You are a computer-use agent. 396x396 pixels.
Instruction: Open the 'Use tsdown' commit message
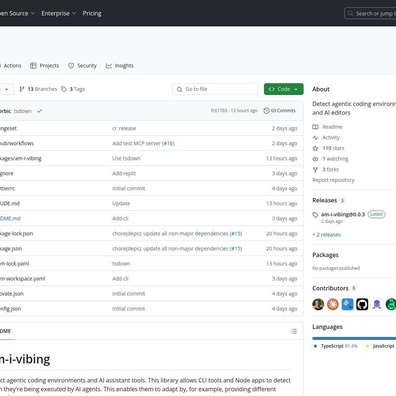126,158
